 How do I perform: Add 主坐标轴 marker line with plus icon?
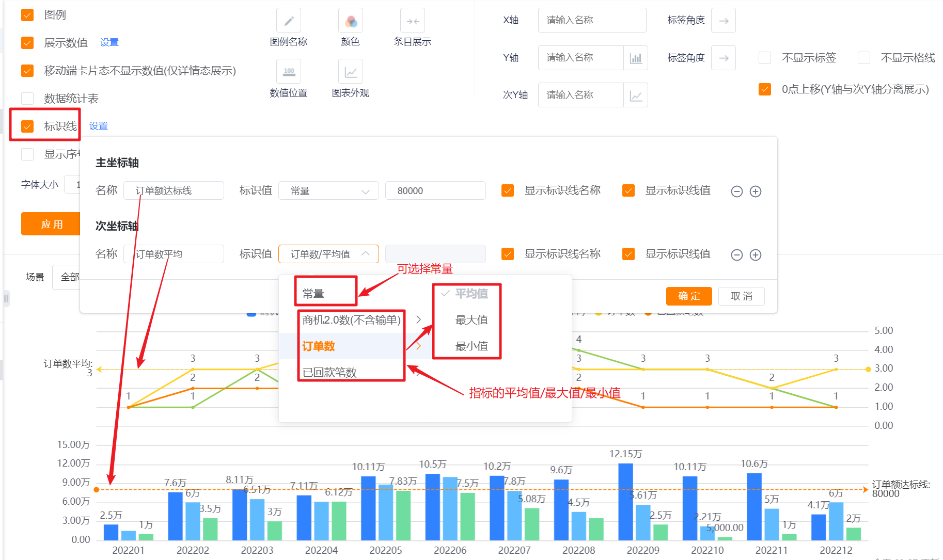coord(756,191)
